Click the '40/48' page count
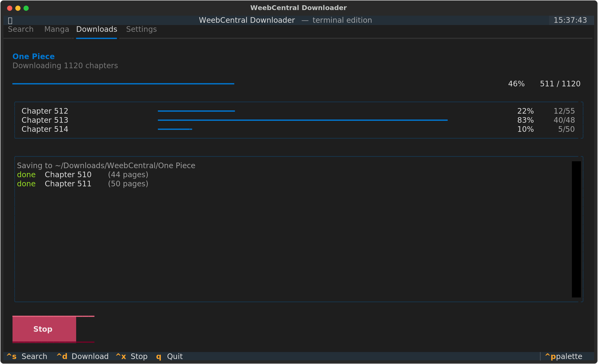Screen dimensions: 598x364 coord(564,120)
